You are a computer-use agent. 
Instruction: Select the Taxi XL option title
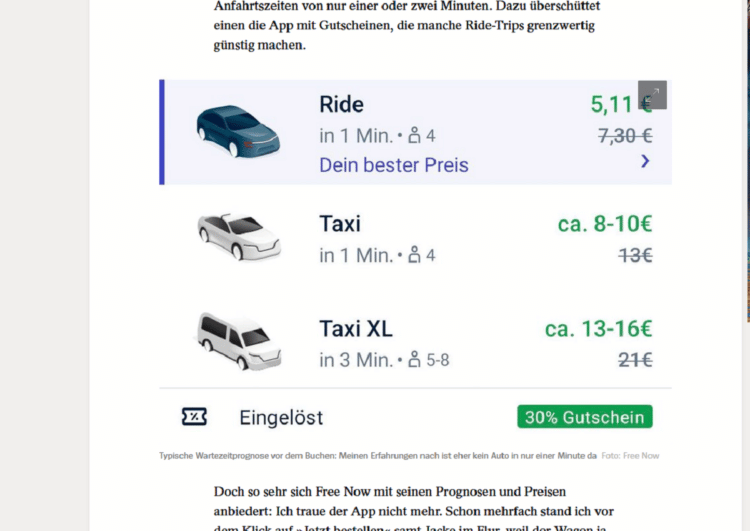point(355,328)
